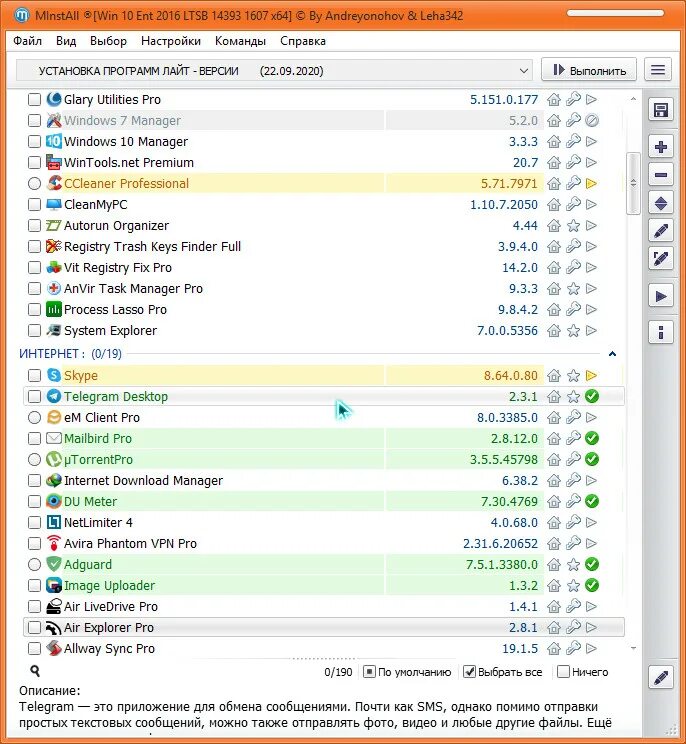Check the CleanMyPC checkbox
Viewport: 686px width, 744px height.
34,205
